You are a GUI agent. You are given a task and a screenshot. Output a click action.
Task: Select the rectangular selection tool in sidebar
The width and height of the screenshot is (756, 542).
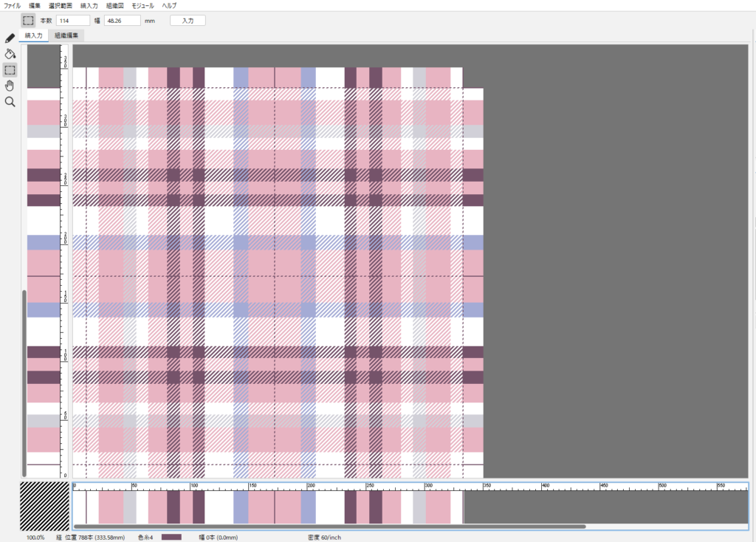point(10,70)
